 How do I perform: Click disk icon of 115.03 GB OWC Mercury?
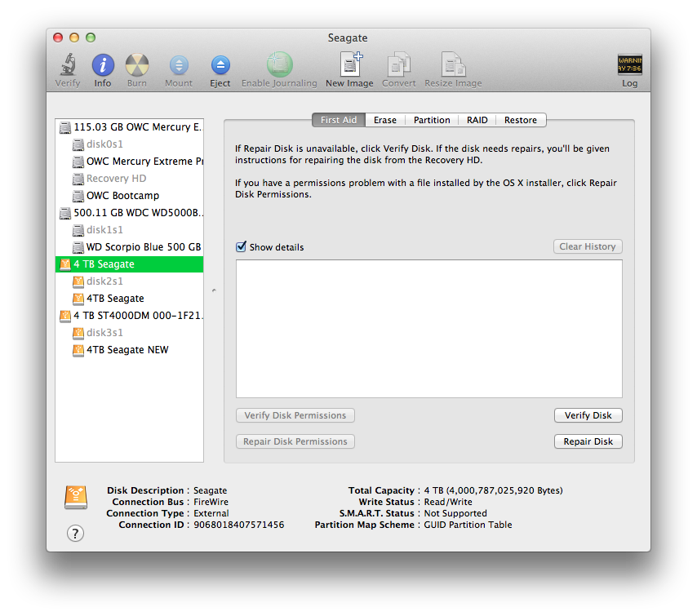coord(65,127)
